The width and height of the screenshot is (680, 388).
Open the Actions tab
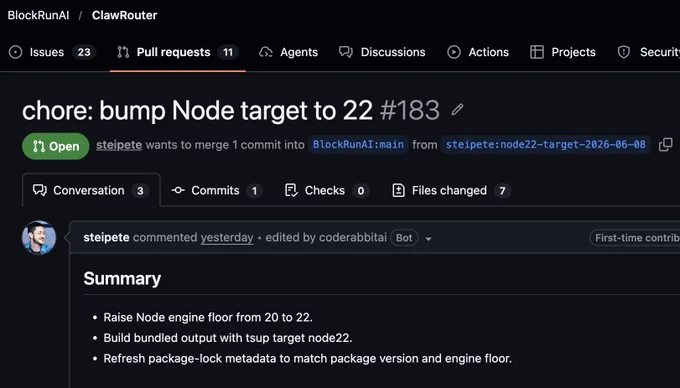click(477, 52)
